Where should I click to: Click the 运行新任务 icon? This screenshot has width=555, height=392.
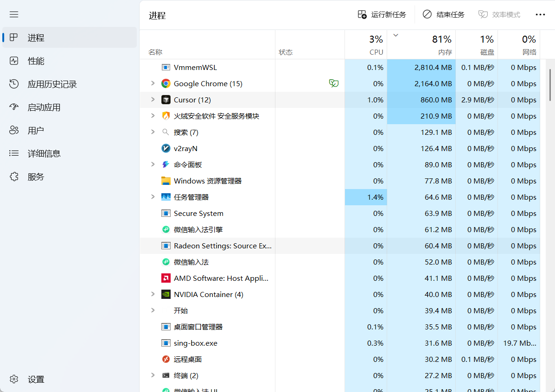pyautogui.click(x=362, y=14)
